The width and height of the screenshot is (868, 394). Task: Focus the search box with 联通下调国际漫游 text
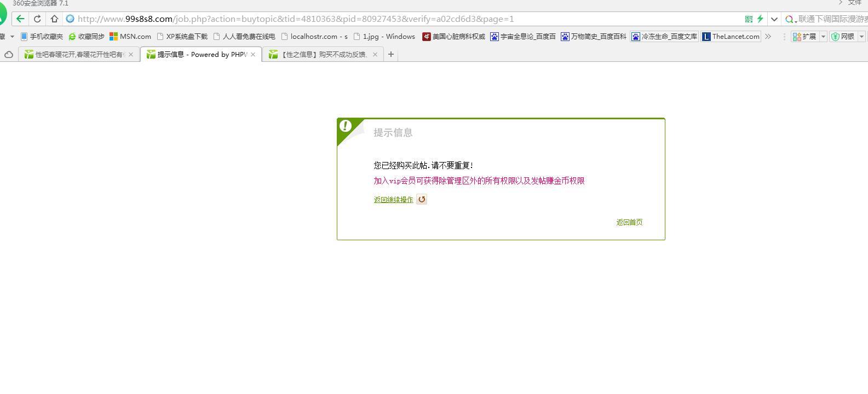pyautogui.click(x=832, y=19)
